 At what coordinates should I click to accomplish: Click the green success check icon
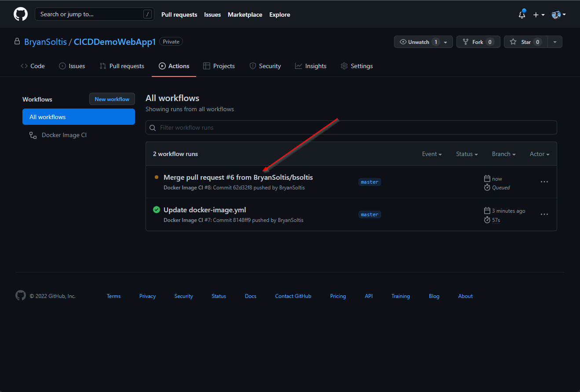click(156, 210)
